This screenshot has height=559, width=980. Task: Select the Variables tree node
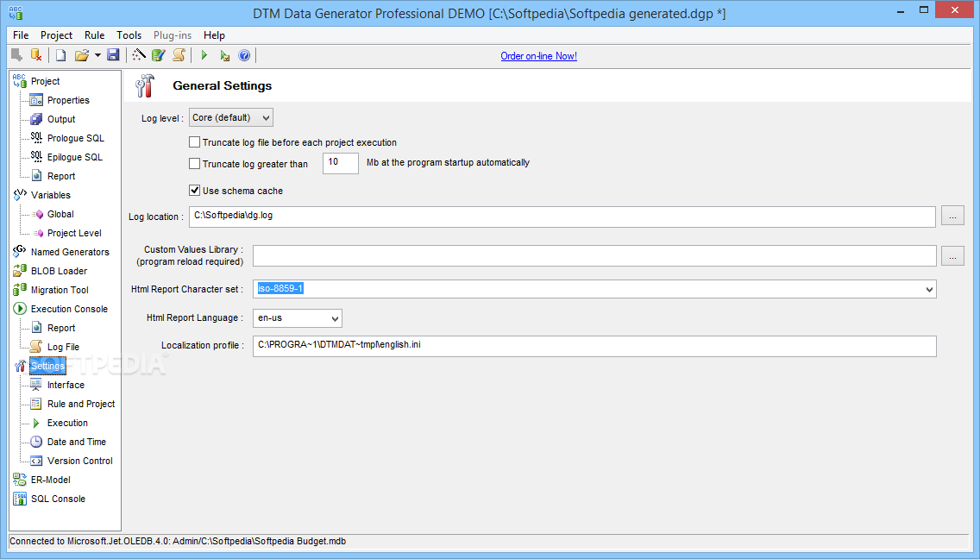51,195
